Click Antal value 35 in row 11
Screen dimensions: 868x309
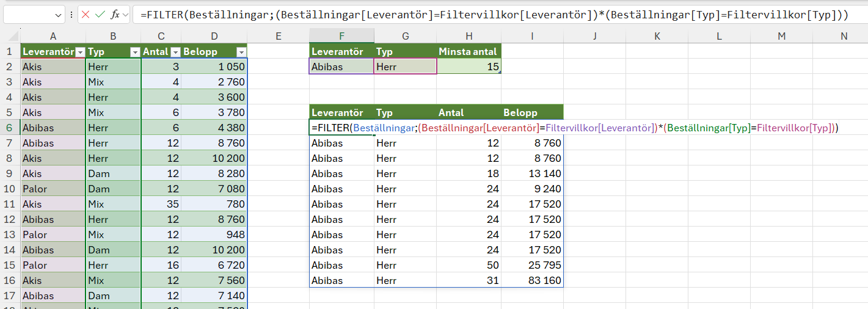click(161, 204)
